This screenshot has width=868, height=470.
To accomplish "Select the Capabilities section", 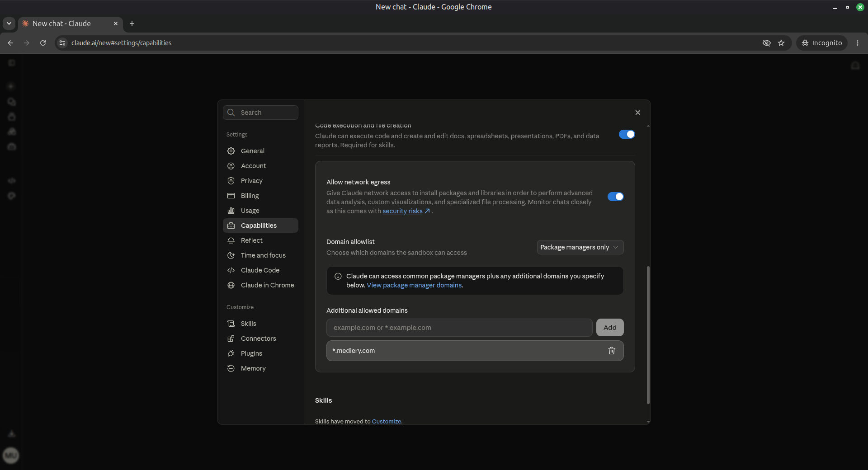I will 260,226.
